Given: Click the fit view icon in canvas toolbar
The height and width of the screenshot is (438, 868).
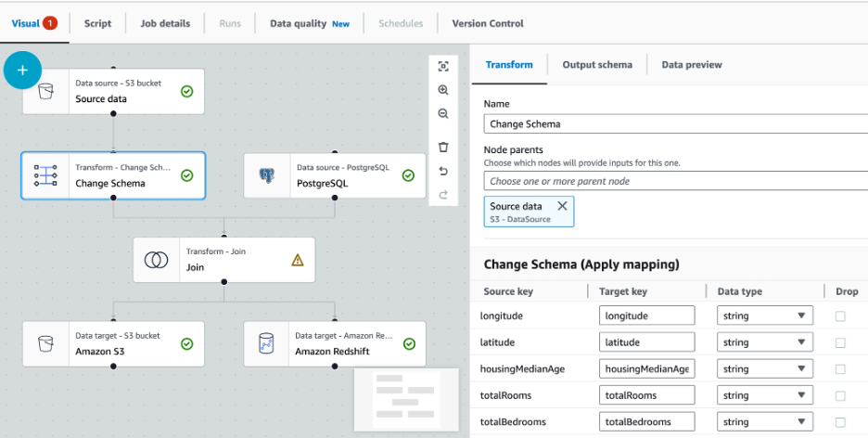Looking at the screenshot, I should pyautogui.click(x=443, y=67).
